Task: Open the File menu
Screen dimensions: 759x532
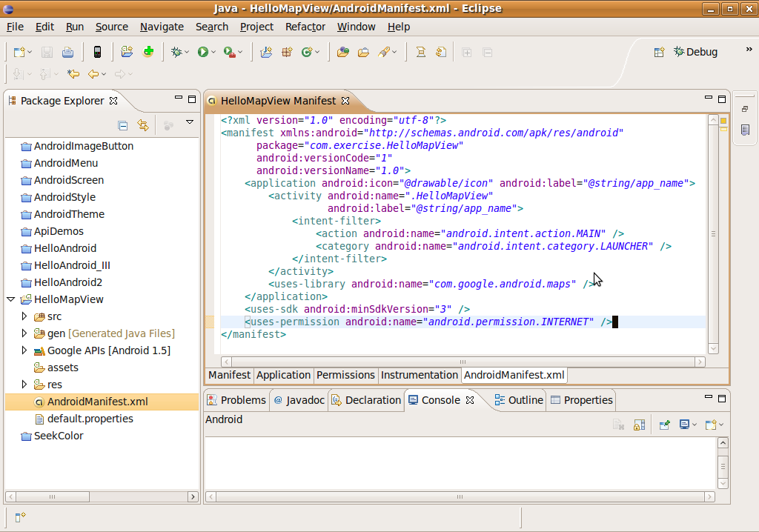Action: [x=15, y=27]
